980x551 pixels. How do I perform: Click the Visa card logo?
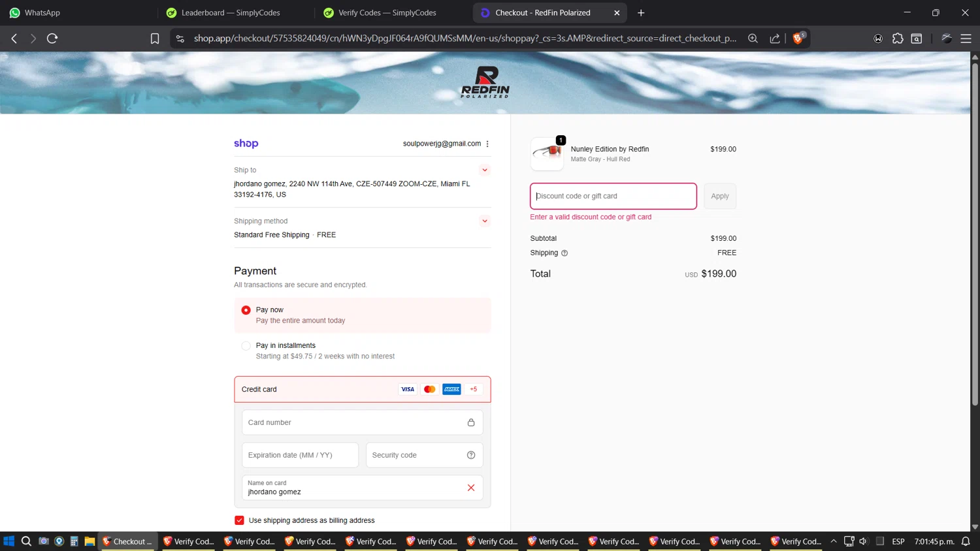point(408,389)
